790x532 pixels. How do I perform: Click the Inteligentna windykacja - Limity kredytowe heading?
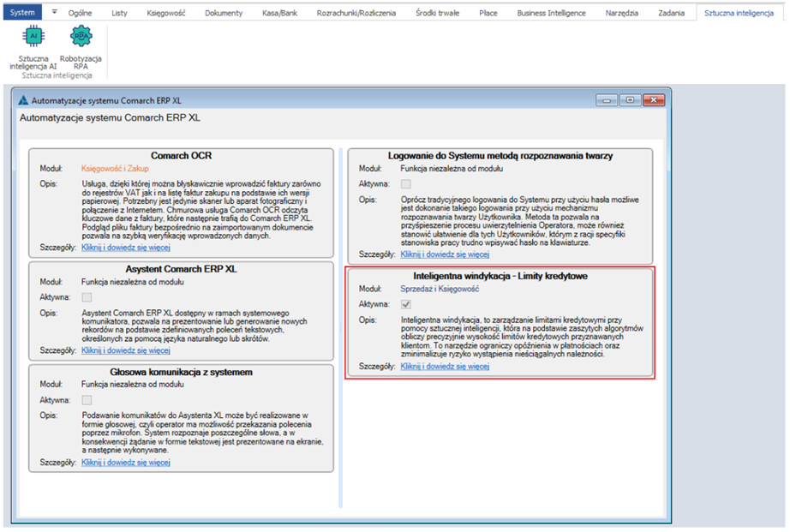point(500,276)
